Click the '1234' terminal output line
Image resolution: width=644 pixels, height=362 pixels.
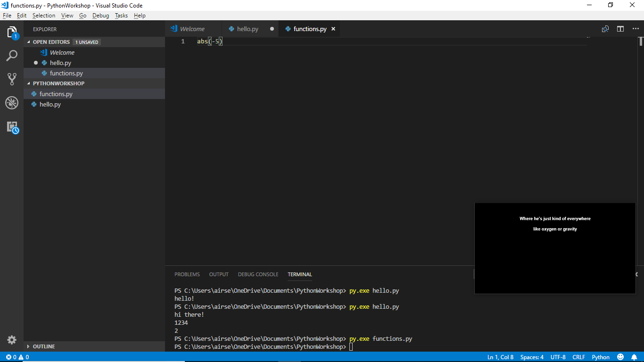[181, 323]
